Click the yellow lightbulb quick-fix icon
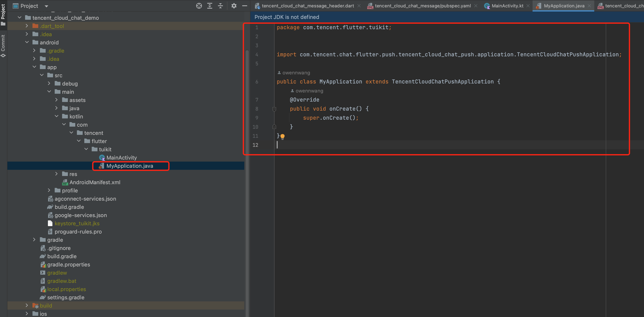The height and width of the screenshot is (317, 644). [x=283, y=136]
